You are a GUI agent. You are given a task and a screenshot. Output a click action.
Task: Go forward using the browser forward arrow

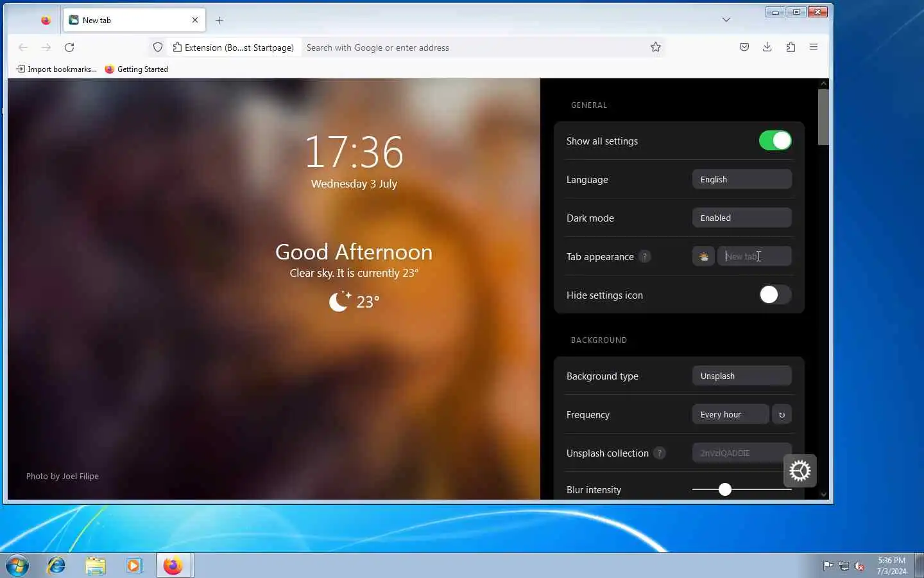(x=46, y=47)
